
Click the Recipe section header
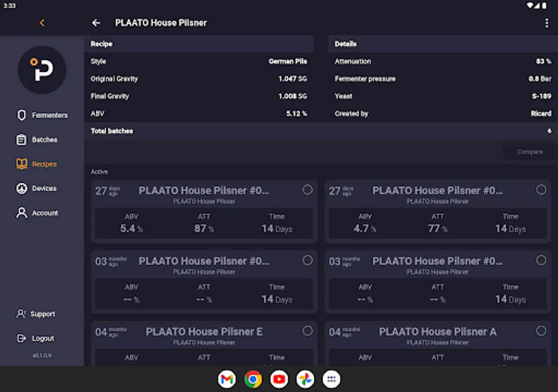click(199, 44)
